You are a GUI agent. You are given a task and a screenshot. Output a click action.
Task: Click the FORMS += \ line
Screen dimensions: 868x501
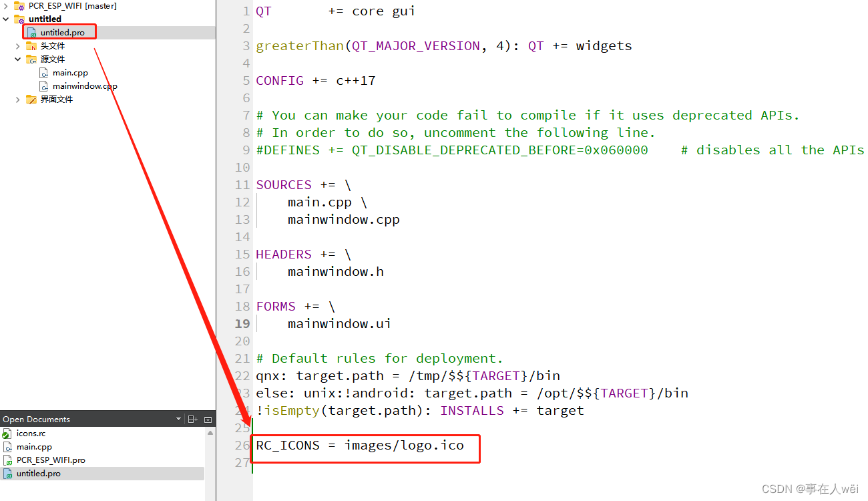click(x=295, y=306)
